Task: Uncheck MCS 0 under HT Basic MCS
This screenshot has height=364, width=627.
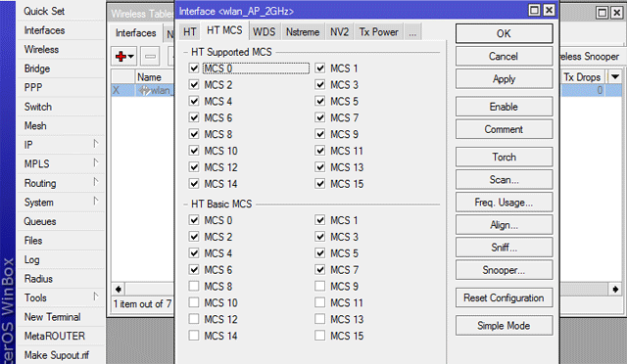Action: click(x=194, y=220)
